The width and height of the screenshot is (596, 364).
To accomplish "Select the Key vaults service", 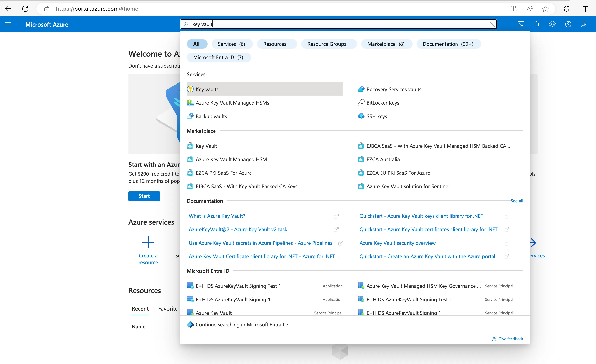I will [207, 89].
